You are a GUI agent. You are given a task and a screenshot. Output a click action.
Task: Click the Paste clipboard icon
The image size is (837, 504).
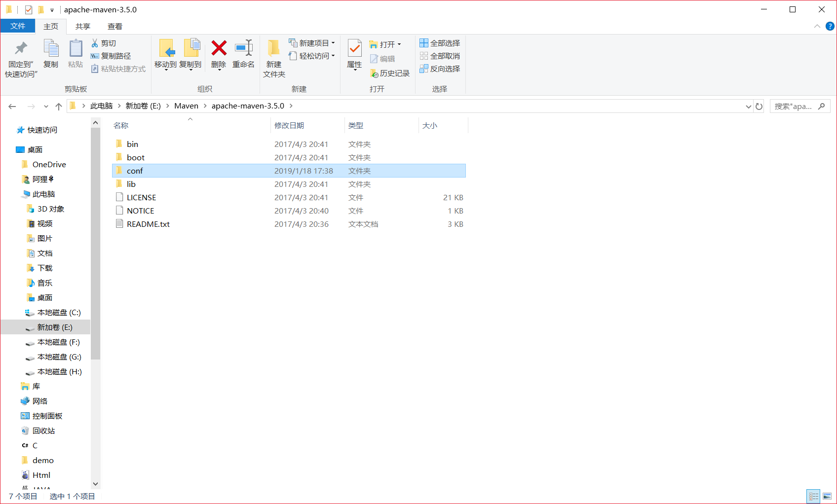[76, 54]
